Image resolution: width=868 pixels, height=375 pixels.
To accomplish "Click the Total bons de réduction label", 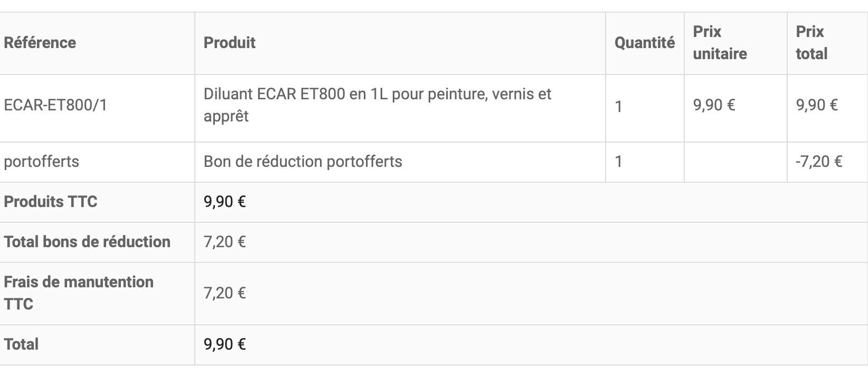I will [x=87, y=242].
